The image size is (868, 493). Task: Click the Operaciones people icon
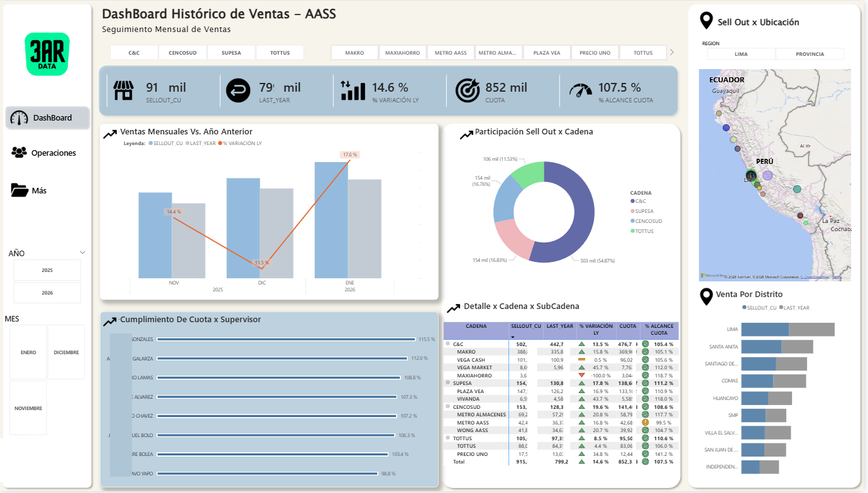coord(19,153)
